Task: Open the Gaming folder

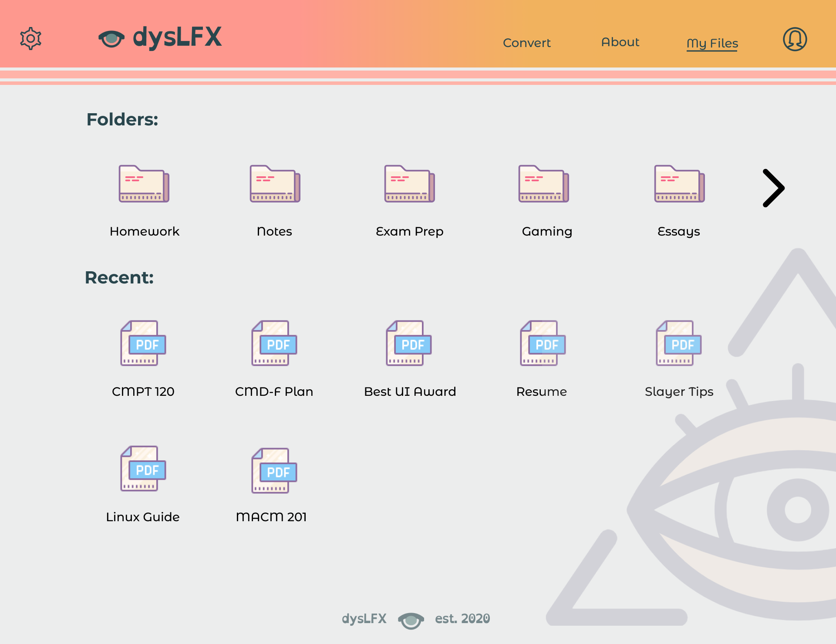Action: [543, 184]
